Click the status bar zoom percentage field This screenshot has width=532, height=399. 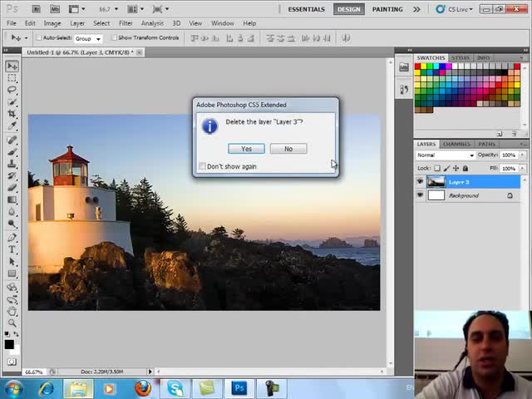click(34, 372)
